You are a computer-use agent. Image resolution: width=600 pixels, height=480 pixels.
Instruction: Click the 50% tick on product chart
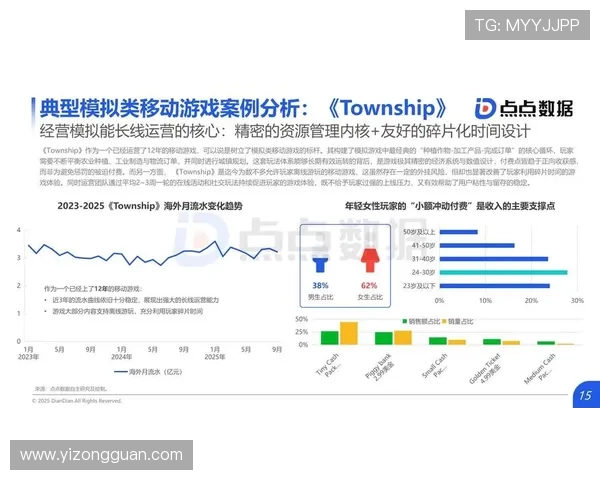point(302,319)
